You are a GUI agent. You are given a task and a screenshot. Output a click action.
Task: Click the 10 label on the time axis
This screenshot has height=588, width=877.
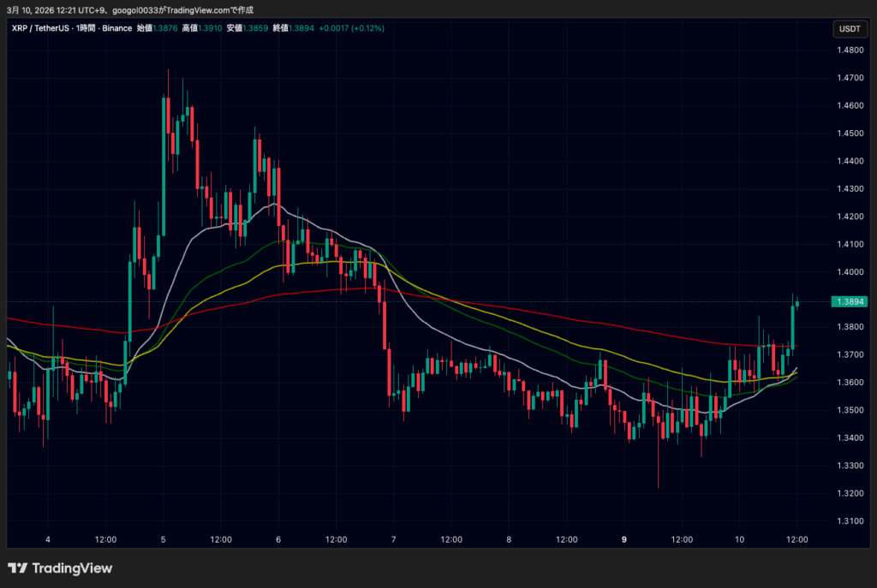point(739,539)
